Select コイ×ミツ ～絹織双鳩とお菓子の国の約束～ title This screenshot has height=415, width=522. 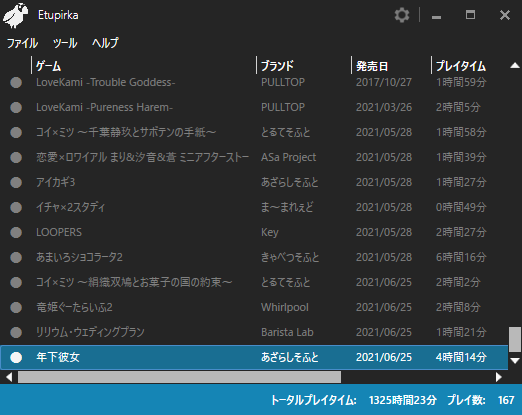click(134, 282)
